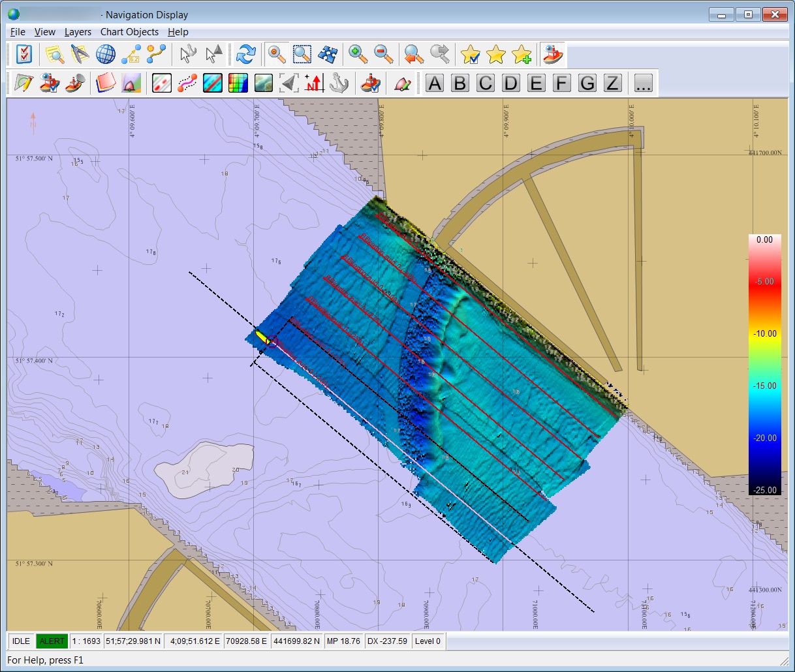Open the File menu
The height and width of the screenshot is (672, 795).
coord(18,32)
